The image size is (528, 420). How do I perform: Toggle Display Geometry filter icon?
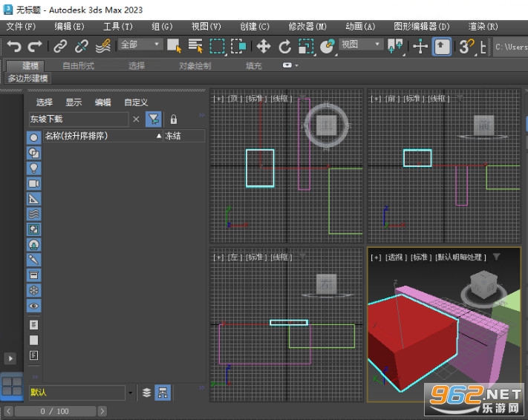[x=33, y=137]
